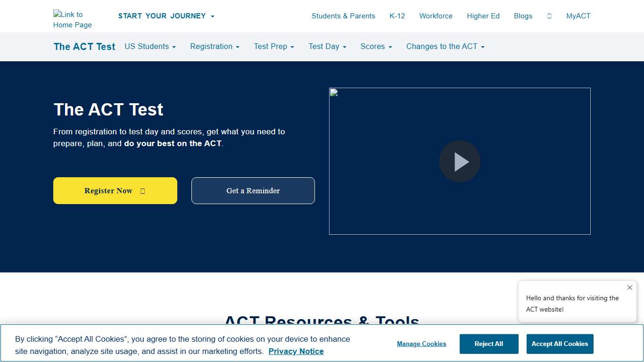Sign in via the MyACT link
Image resolution: width=644 pixels, height=362 pixels.
point(578,16)
